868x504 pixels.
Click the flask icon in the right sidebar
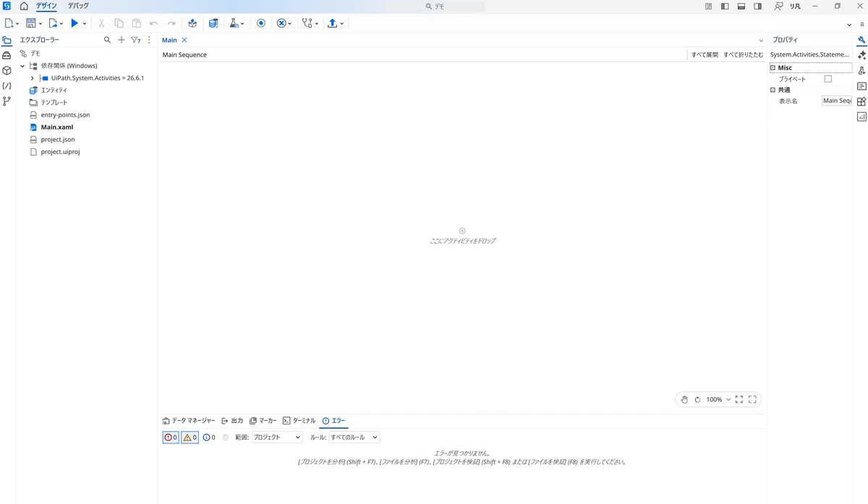point(861,70)
